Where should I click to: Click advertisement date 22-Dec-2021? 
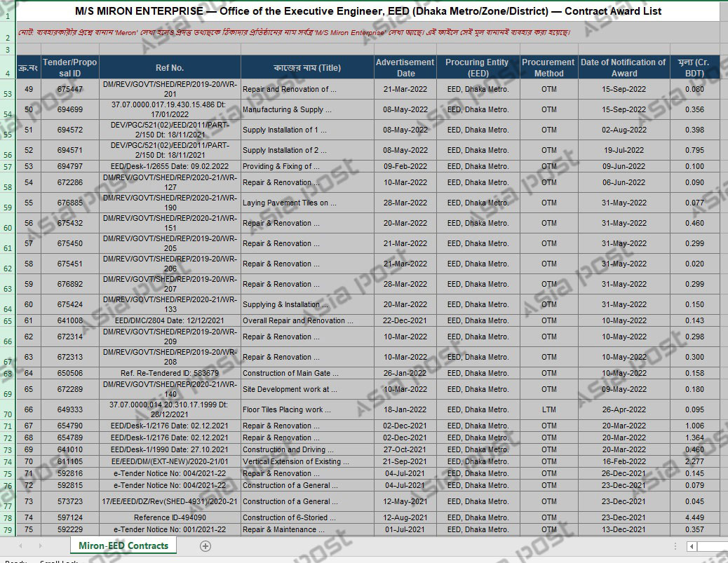[405, 320]
